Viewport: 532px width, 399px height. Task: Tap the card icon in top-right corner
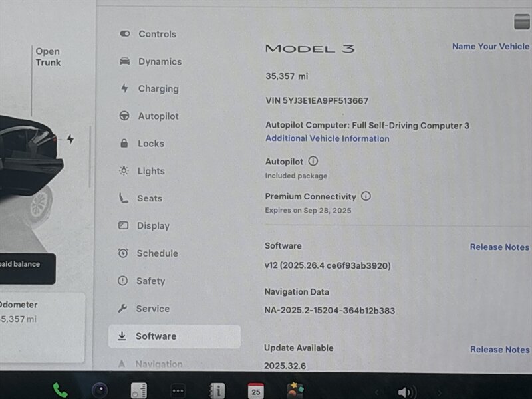pyautogui.click(x=522, y=22)
